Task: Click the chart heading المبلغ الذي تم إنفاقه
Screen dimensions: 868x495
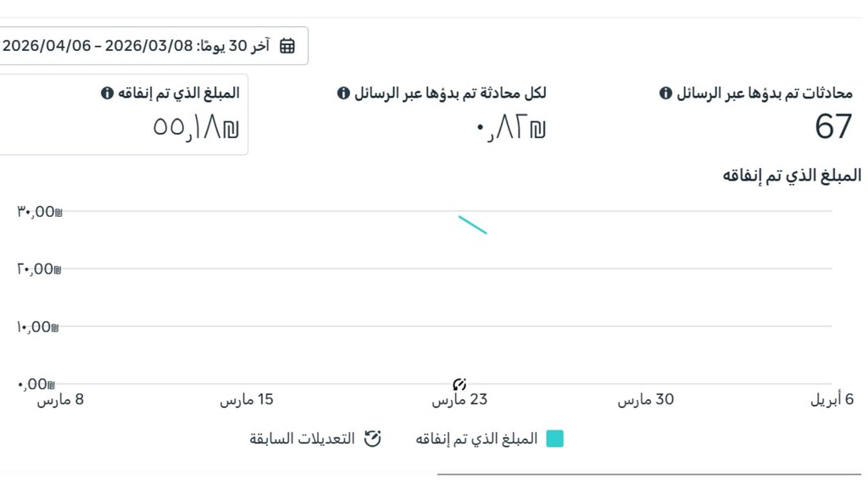Action: (792, 175)
